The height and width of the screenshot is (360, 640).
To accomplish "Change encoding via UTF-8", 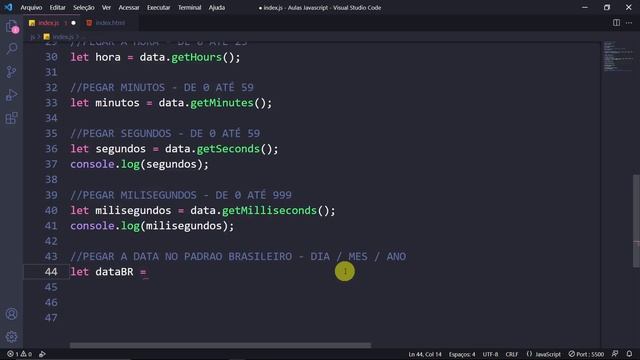I will click(x=490, y=354).
